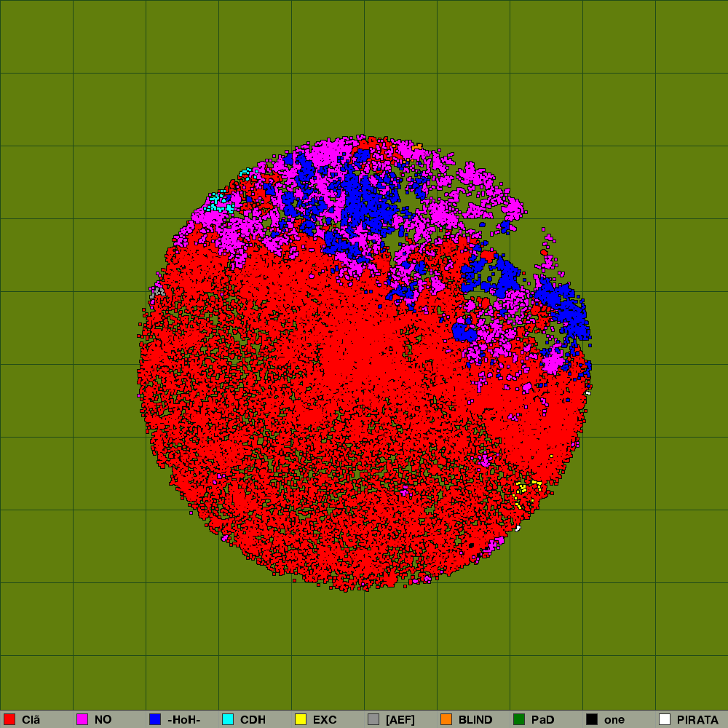Click the white PIRATA legend swatch
This screenshot has width=728, height=728.
pos(665,719)
